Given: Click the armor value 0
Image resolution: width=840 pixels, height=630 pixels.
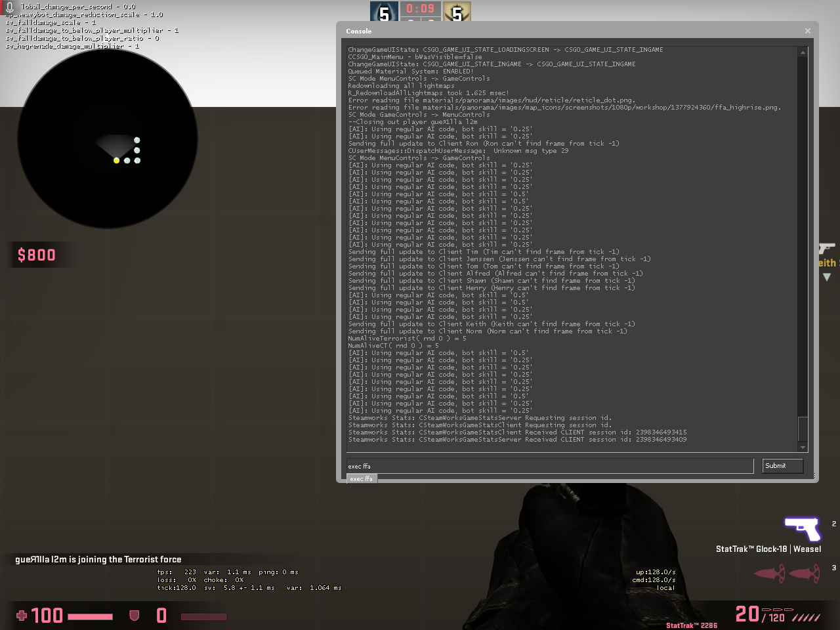Looking at the screenshot, I should 161,616.
